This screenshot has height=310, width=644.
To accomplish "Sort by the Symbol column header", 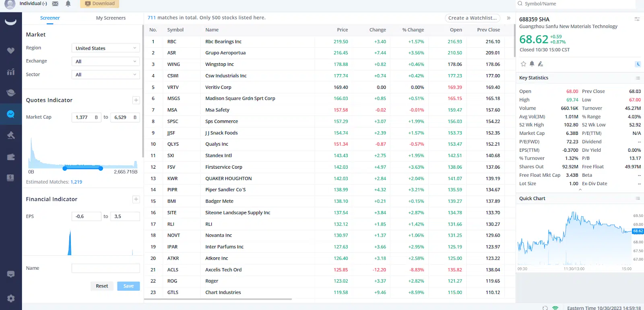I will click(175, 30).
